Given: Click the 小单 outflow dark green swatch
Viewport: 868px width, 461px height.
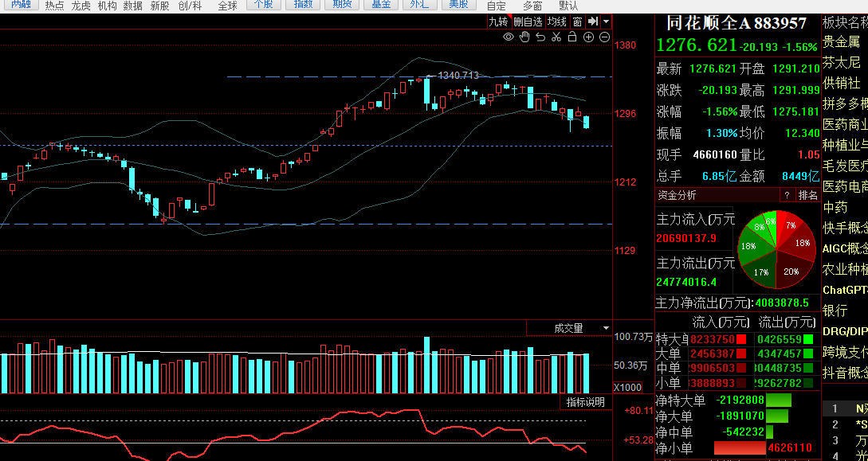Looking at the screenshot, I should (x=808, y=383).
